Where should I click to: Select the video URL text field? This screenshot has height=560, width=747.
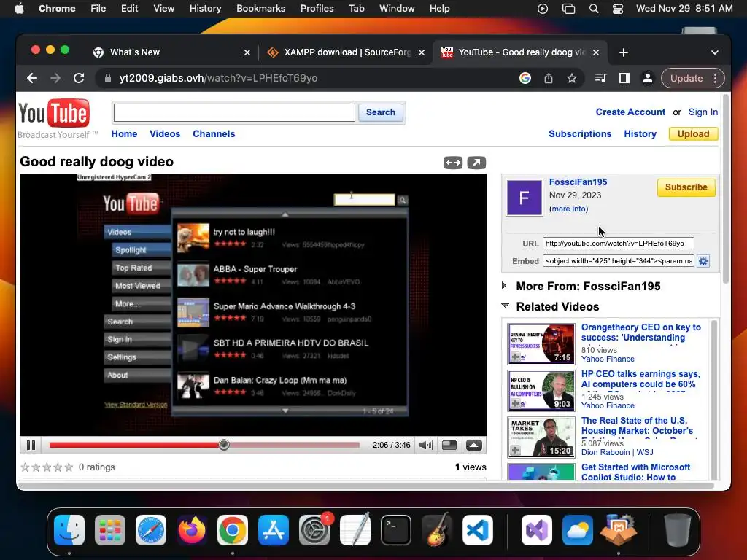click(x=618, y=244)
